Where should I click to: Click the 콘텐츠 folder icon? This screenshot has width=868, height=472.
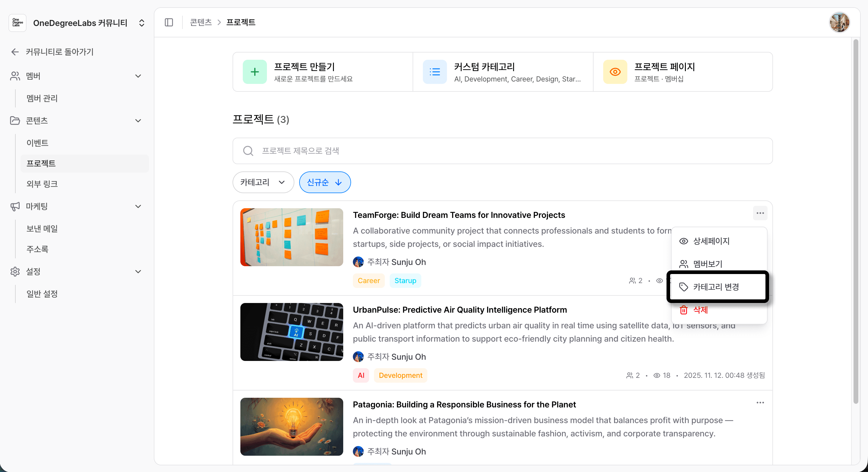(x=15, y=120)
